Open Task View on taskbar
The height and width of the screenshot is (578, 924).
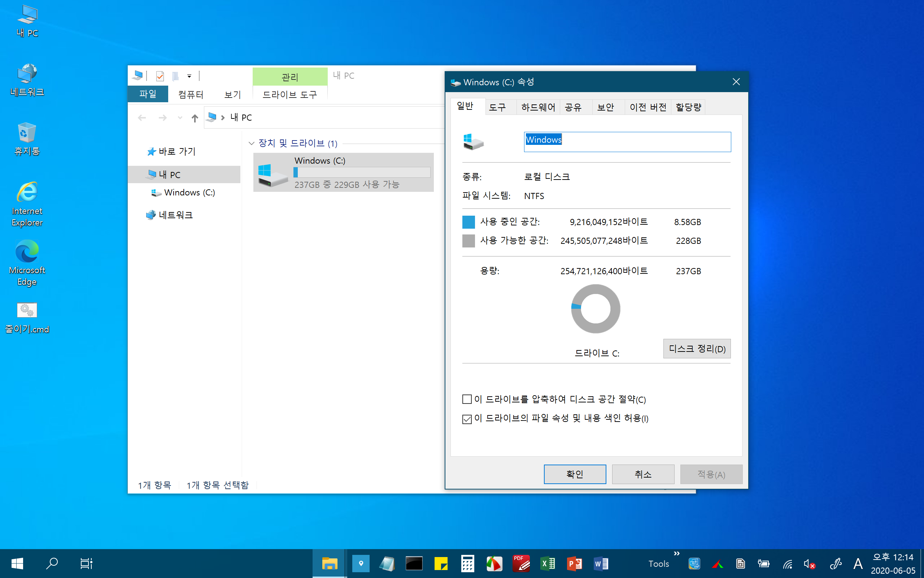pyautogui.click(x=86, y=564)
